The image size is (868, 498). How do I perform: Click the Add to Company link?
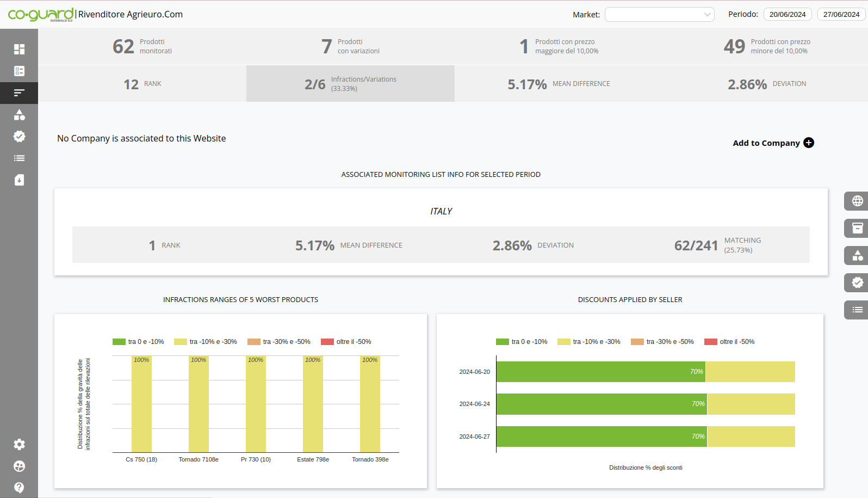(x=766, y=143)
